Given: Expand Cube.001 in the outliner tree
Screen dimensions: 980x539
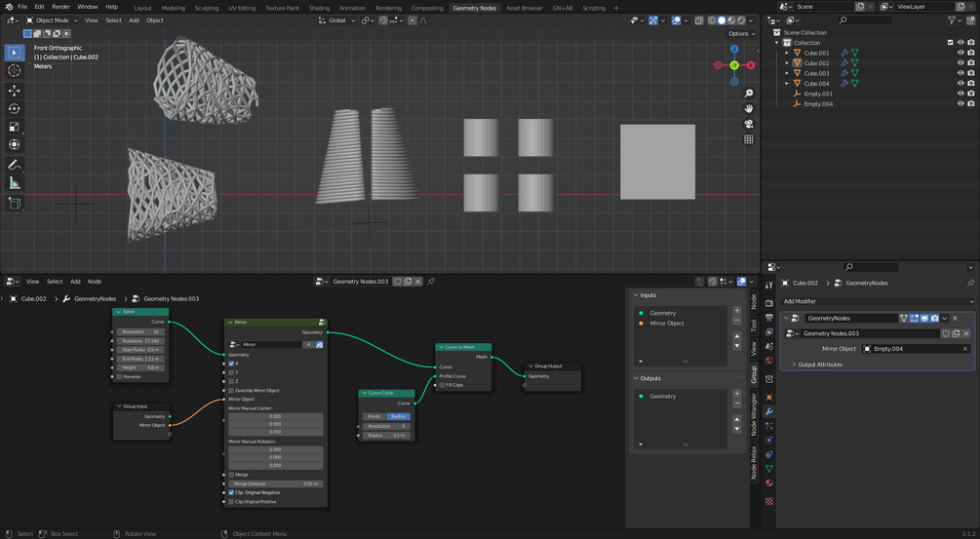Looking at the screenshot, I should coord(787,53).
